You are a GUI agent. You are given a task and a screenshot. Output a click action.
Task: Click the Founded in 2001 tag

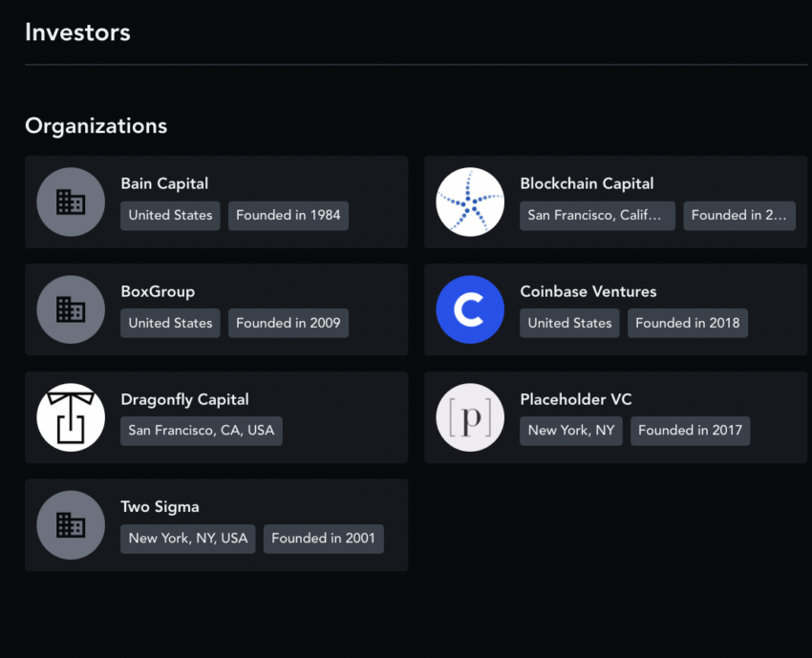323,539
